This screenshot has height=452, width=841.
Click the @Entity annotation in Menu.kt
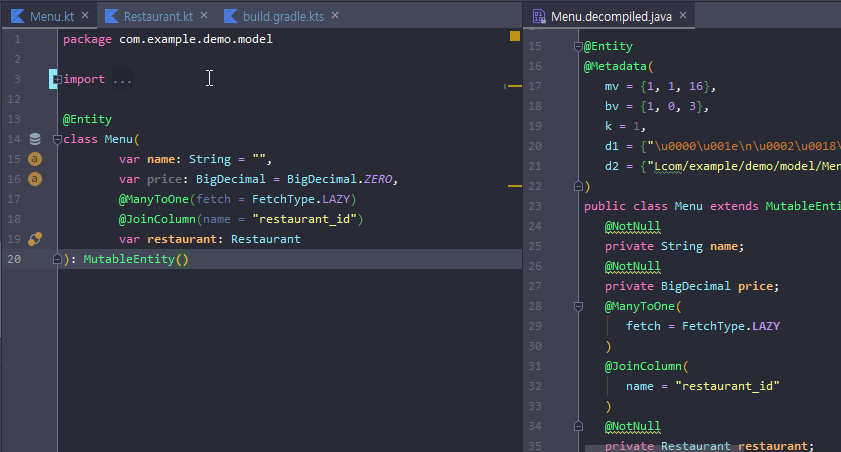[x=87, y=119]
